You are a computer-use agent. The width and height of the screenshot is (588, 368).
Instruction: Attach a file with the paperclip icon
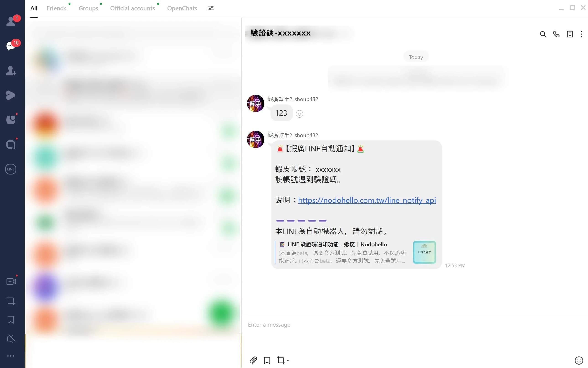point(253,360)
